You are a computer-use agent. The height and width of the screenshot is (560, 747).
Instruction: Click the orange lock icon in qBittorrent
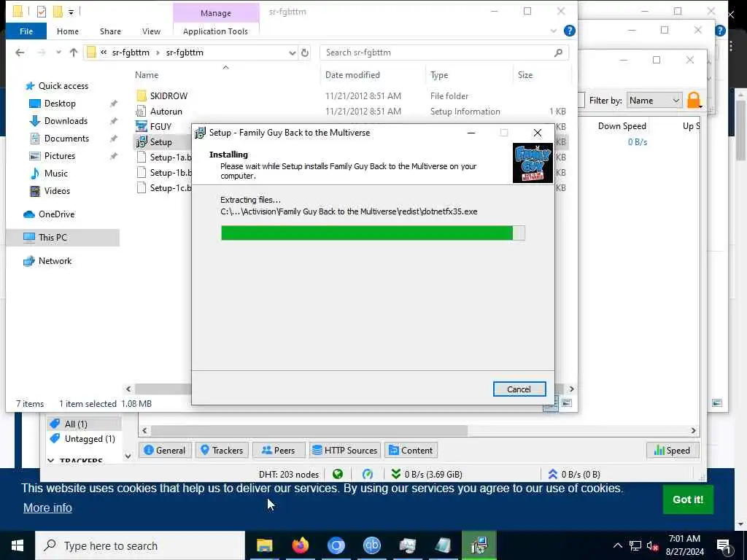[694, 101]
